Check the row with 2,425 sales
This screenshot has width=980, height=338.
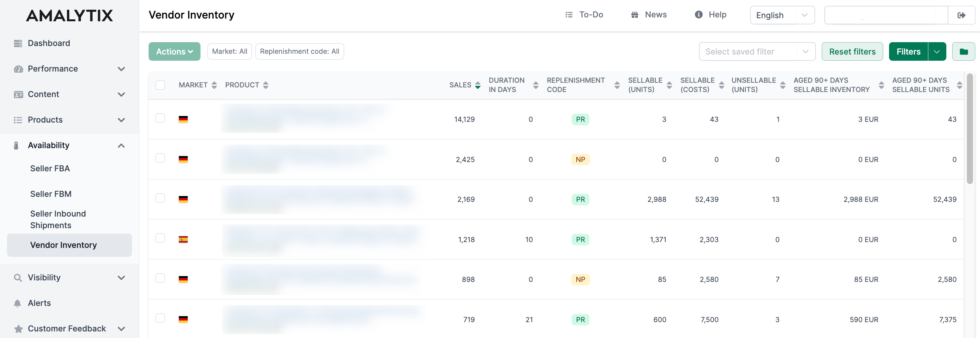(160, 158)
